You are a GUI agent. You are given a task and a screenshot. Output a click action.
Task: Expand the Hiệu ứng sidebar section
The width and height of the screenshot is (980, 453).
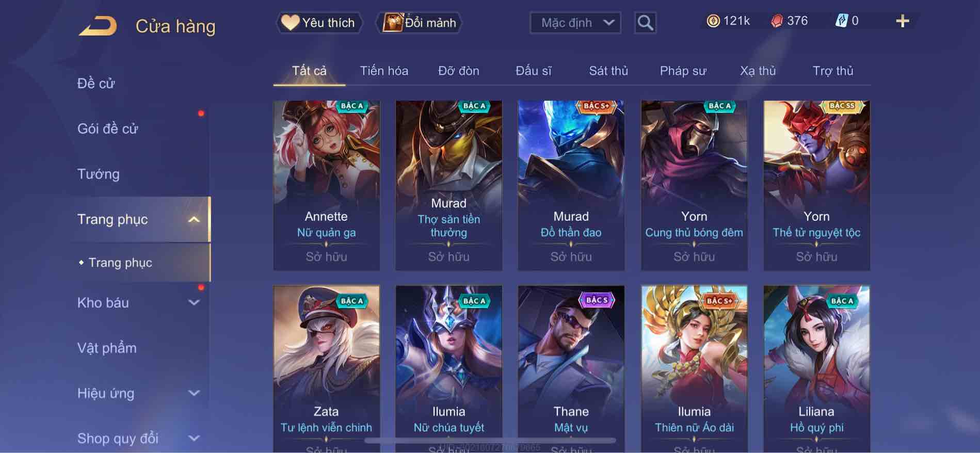[x=194, y=393]
